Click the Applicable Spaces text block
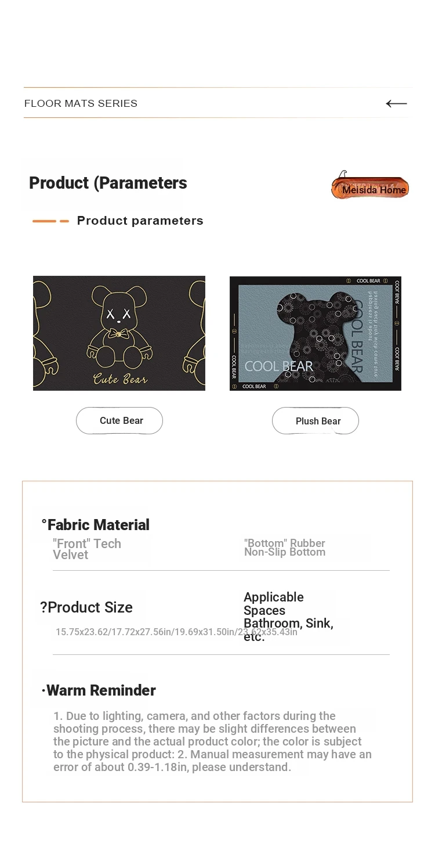Viewport: 435px width, 868px height. coord(288,617)
